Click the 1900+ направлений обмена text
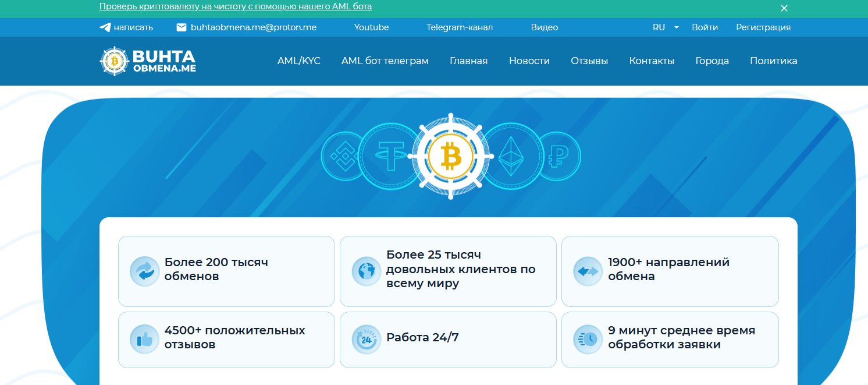The width and height of the screenshot is (868, 385). [669, 269]
